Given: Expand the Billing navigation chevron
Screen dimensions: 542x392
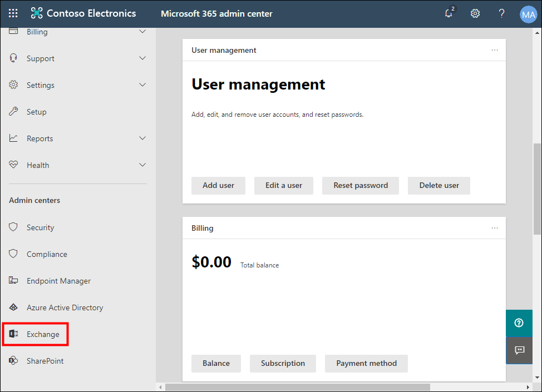Looking at the screenshot, I should click(x=142, y=32).
